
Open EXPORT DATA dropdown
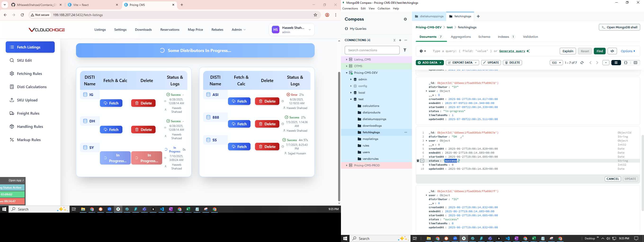pos(462,63)
